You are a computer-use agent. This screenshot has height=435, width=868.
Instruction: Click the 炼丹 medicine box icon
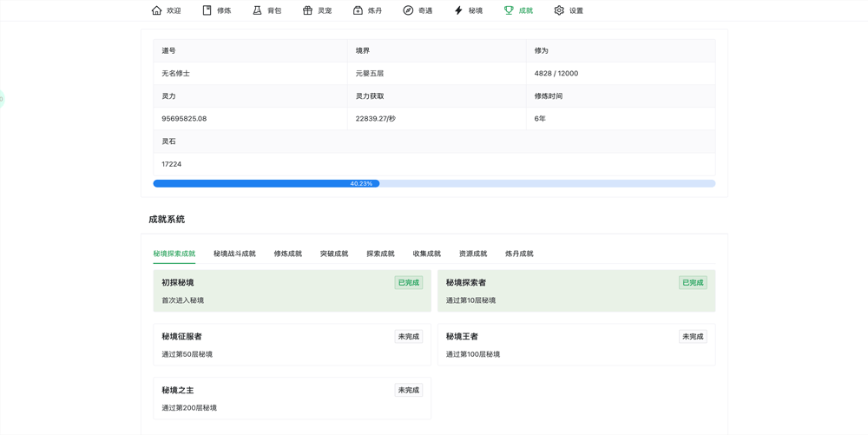click(x=358, y=10)
